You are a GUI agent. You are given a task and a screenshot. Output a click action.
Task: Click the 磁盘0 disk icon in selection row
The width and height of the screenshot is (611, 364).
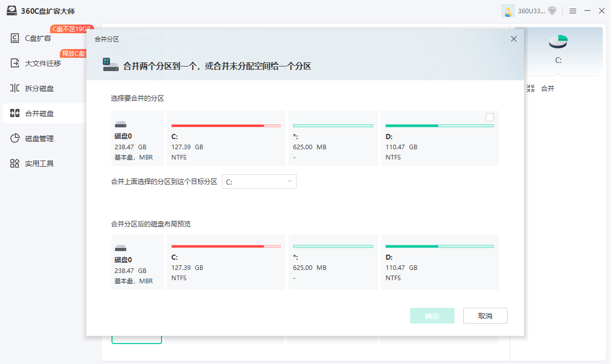click(x=121, y=124)
